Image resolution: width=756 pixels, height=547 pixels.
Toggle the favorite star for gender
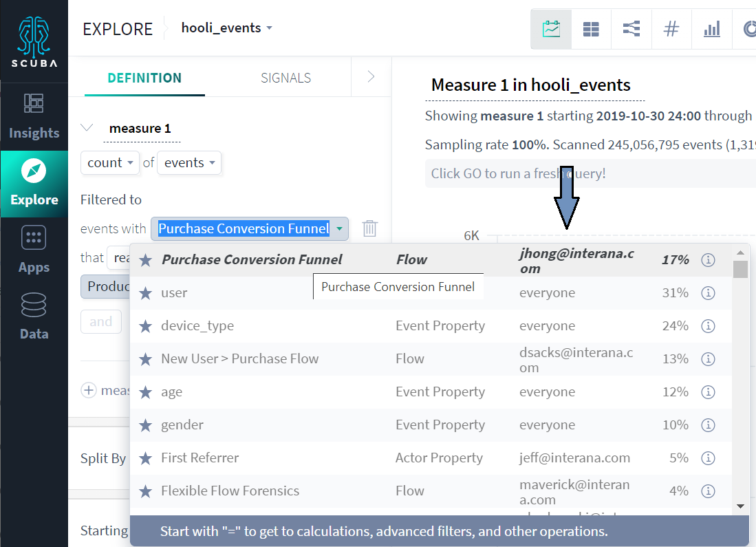pyautogui.click(x=146, y=425)
